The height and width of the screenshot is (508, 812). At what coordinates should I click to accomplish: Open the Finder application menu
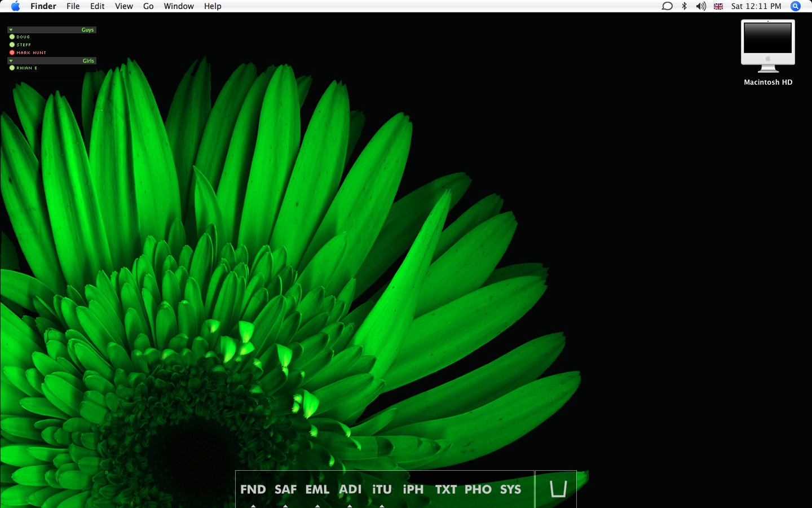[43, 6]
